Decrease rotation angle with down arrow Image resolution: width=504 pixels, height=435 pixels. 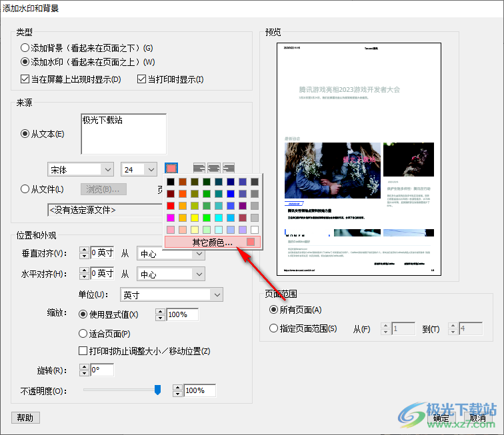(x=84, y=372)
